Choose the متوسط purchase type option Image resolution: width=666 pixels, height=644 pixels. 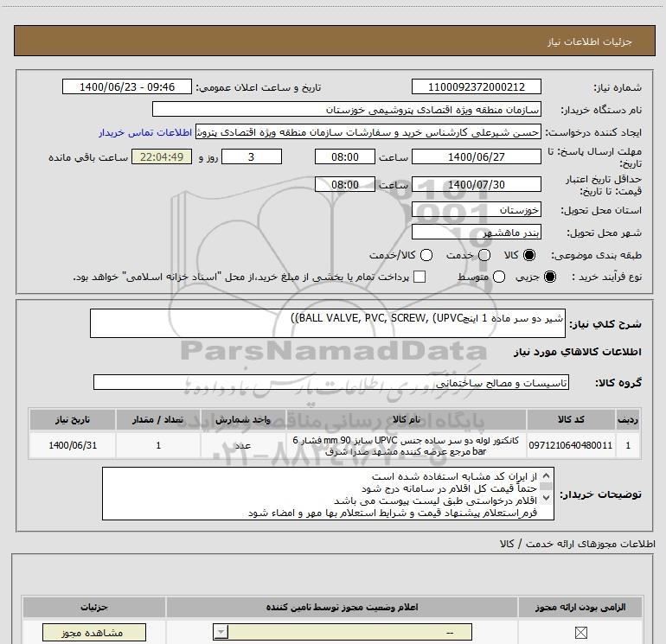pyautogui.click(x=499, y=277)
